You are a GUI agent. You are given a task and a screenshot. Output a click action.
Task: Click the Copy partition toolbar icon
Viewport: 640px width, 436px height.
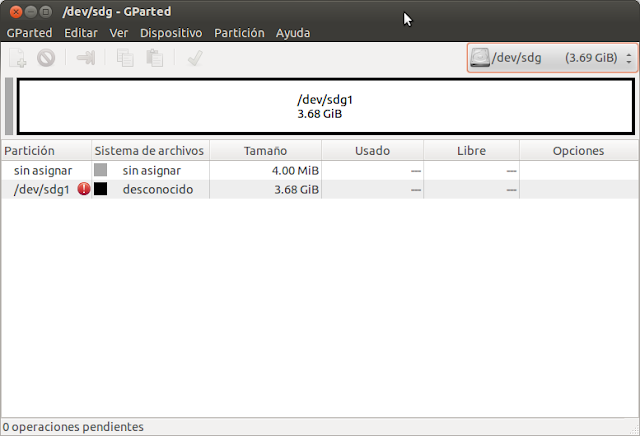click(x=125, y=58)
